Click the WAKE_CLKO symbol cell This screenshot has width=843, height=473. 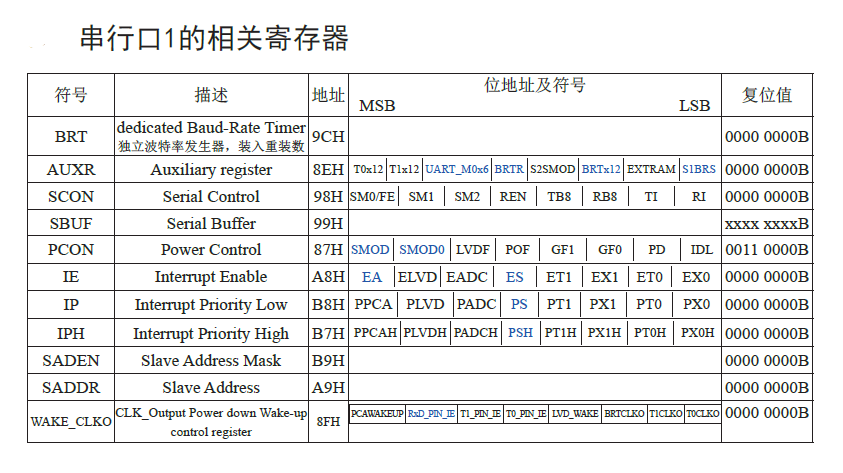click(x=70, y=422)
